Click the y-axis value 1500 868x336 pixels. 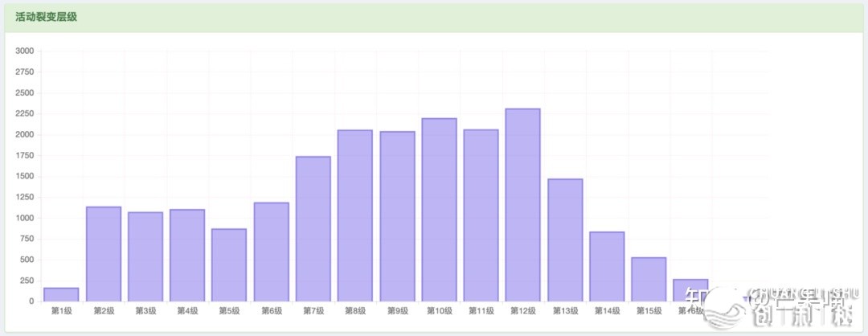point(26,177)
